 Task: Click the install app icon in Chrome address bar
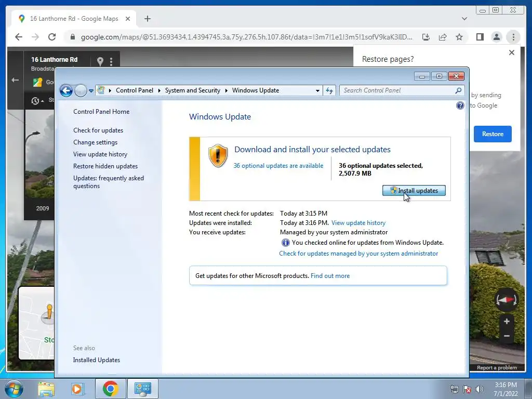click(x=426, y=37)
